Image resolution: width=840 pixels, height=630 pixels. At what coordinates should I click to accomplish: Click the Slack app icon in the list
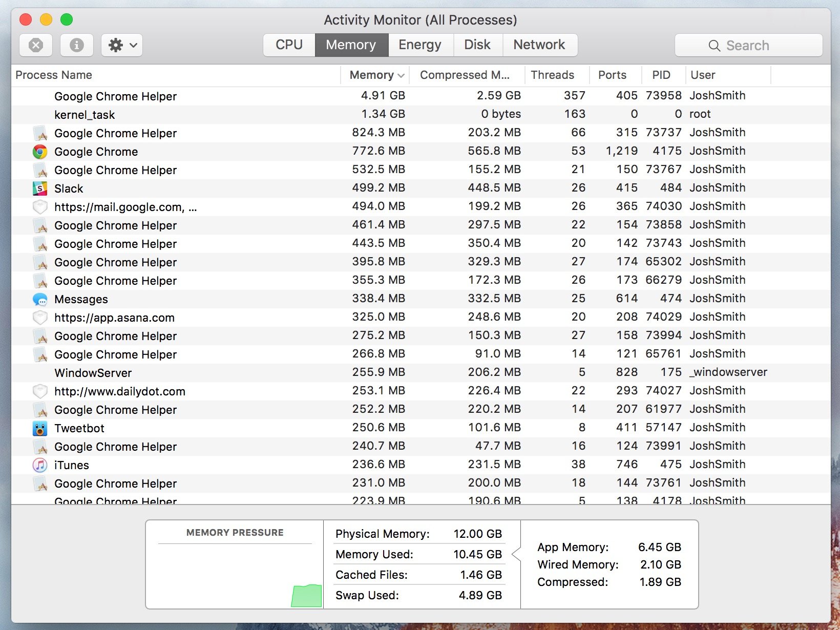point(40,188)
